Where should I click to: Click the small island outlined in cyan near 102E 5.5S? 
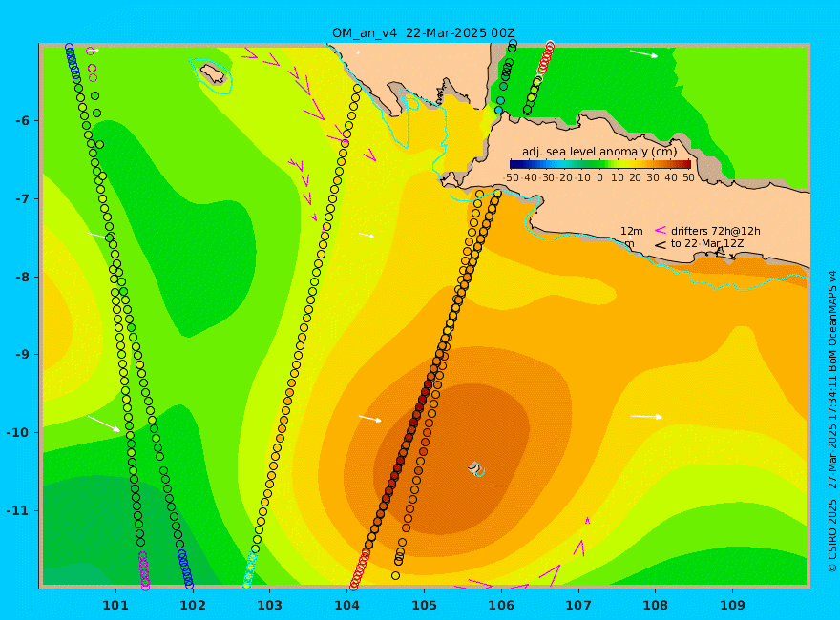click(x=212, y=73)
